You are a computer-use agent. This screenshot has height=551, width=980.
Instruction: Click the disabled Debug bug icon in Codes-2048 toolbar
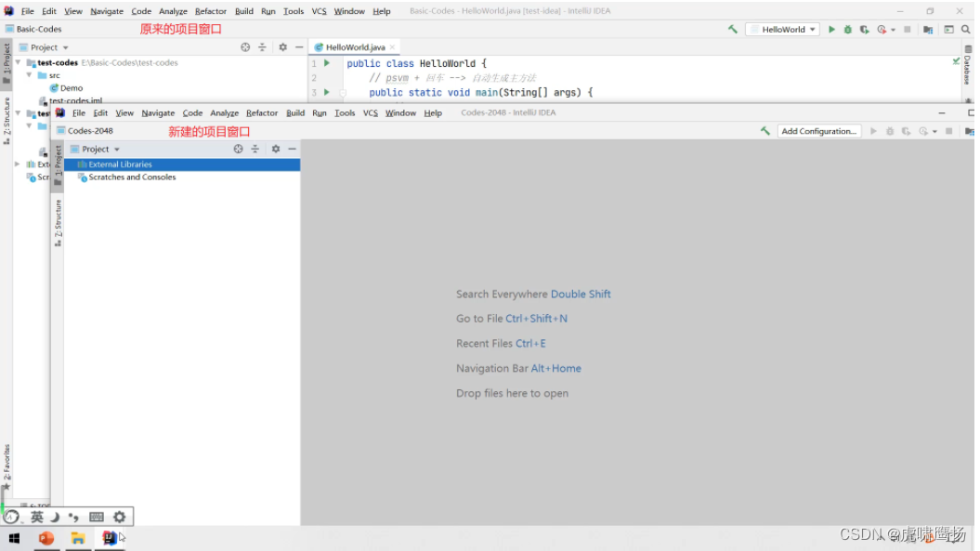(x=889, y=131)
